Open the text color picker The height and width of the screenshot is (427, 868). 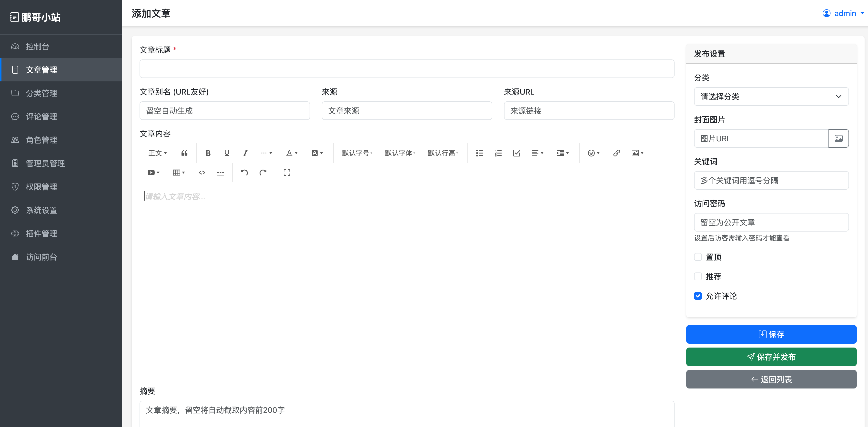tap(292, 153)
